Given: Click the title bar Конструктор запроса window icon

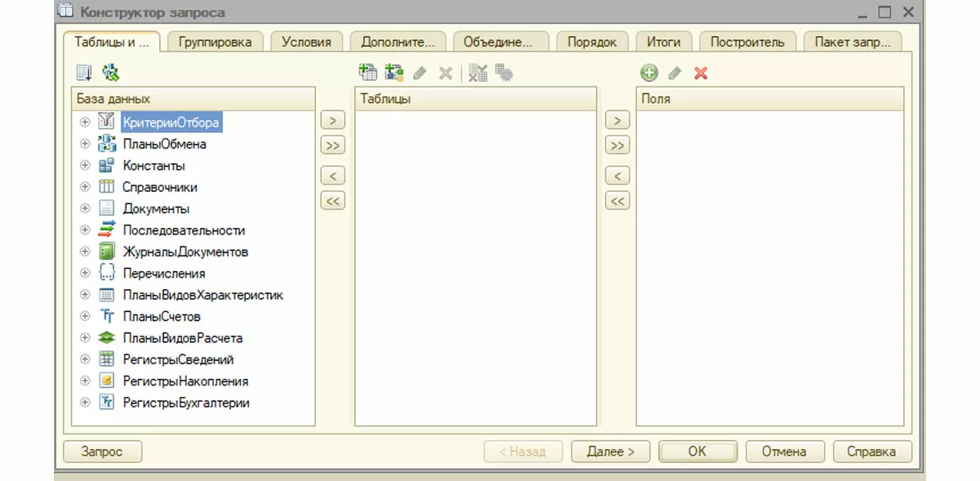Looking at the screenshot, I should (x=67, y=12).
